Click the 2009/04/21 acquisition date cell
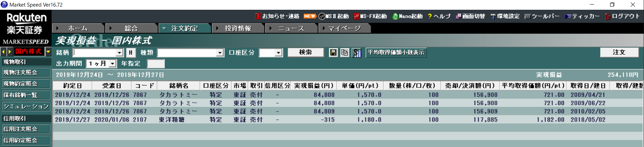This screenshot has width=644, height=147. tap(588, 95)
